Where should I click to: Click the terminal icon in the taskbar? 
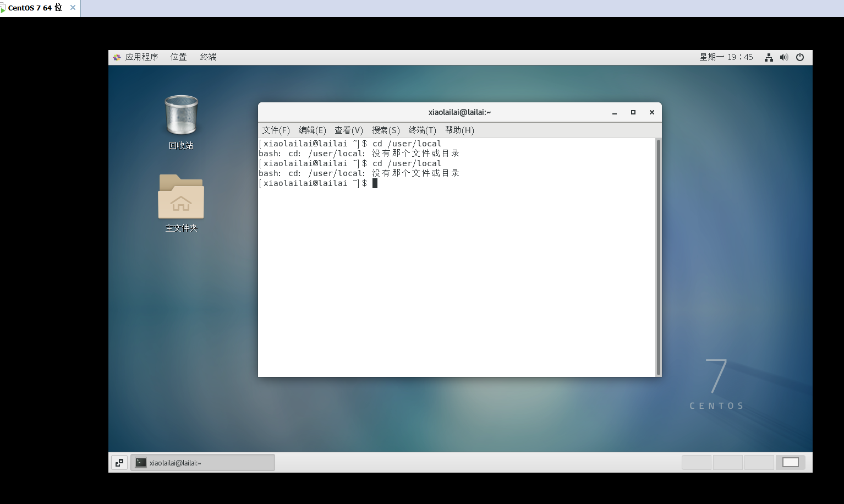[141, 463]
